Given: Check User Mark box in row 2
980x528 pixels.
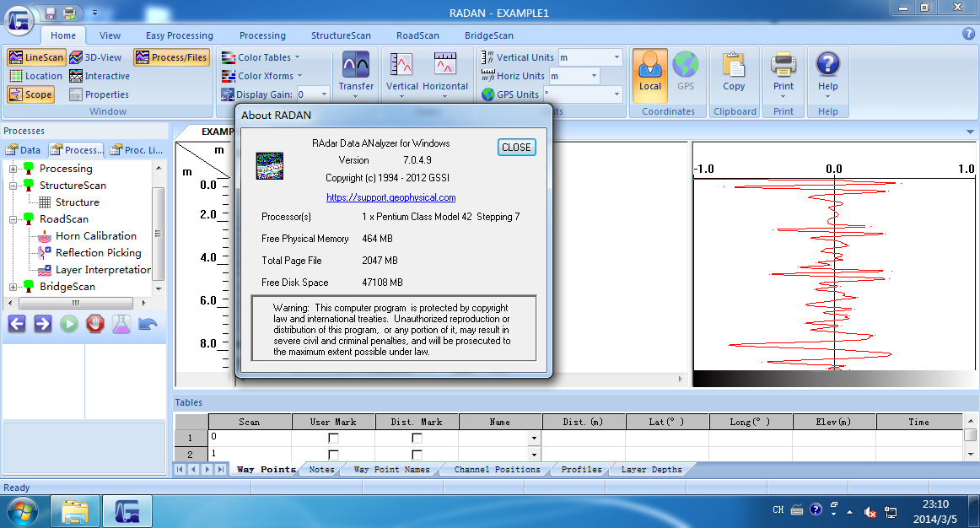Looking at the screenshot, I should click(333, 455).
